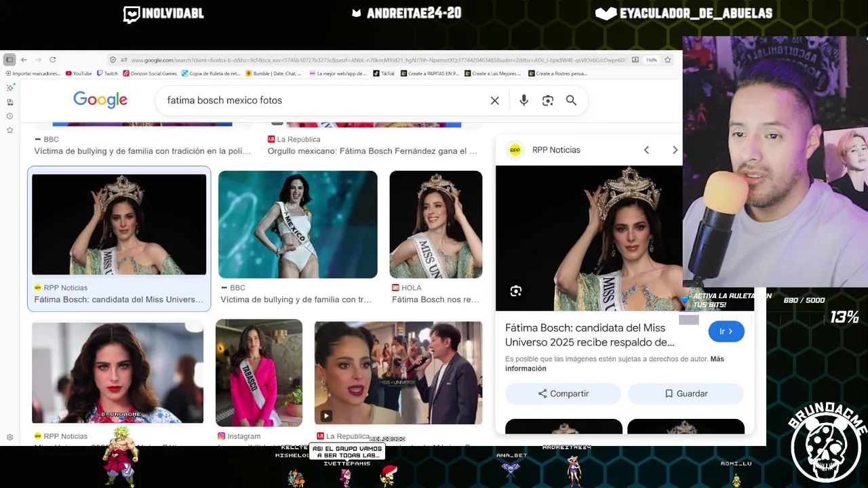Open La mejor web/app bookmark
Image resolution: width=868 pixels, height=488 pixels.
point(338,73)
